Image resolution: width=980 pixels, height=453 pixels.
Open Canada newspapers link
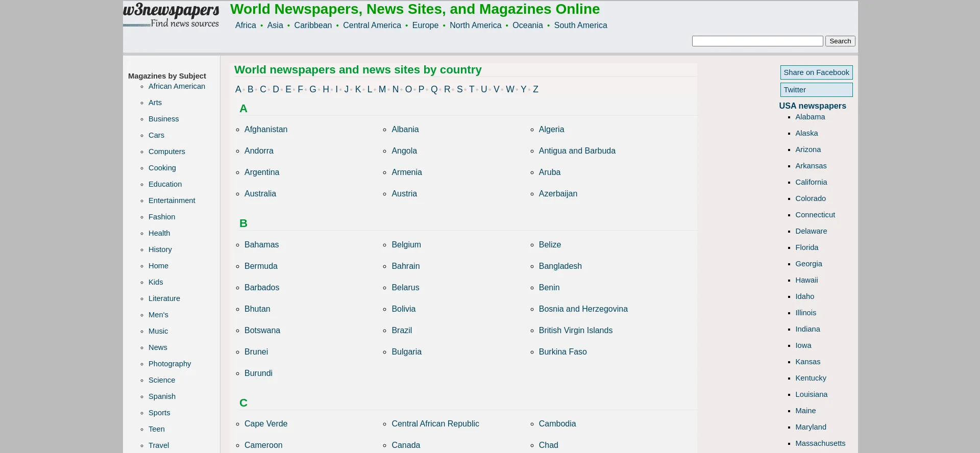tap(406, 445)
